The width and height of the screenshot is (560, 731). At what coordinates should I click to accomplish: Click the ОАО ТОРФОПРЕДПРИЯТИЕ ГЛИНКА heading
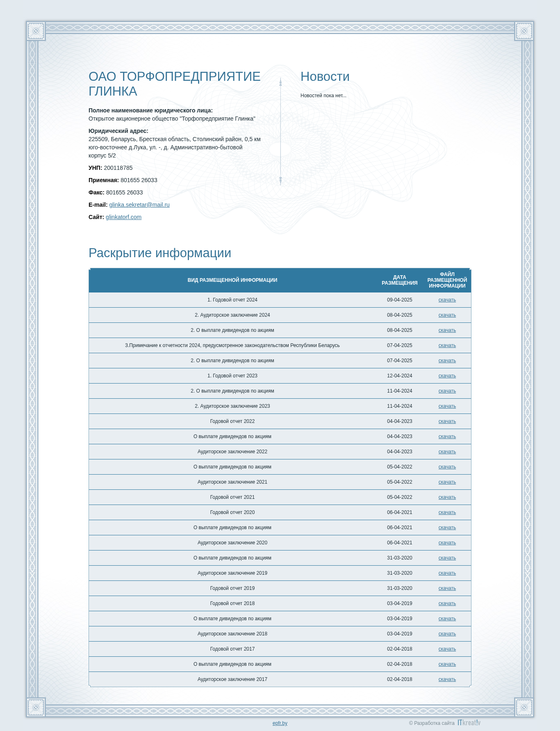tap(175, 84)
